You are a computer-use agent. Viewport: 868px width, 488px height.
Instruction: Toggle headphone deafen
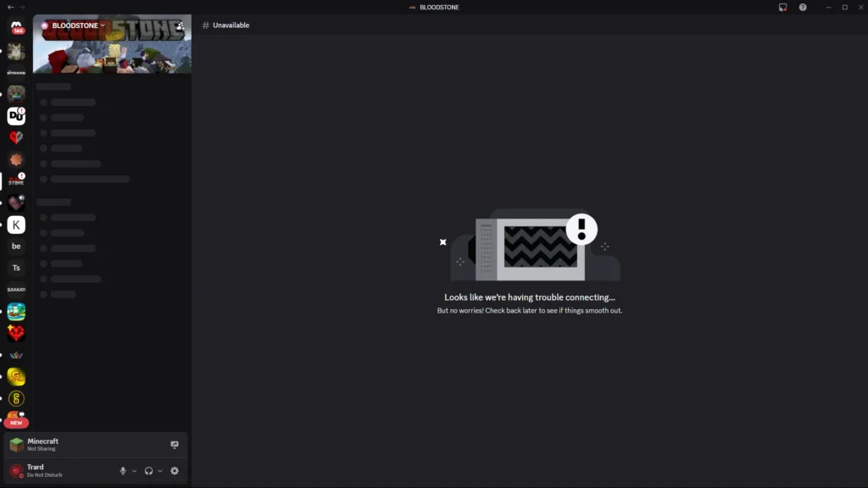pyautogui.click(x=148, y=471)
